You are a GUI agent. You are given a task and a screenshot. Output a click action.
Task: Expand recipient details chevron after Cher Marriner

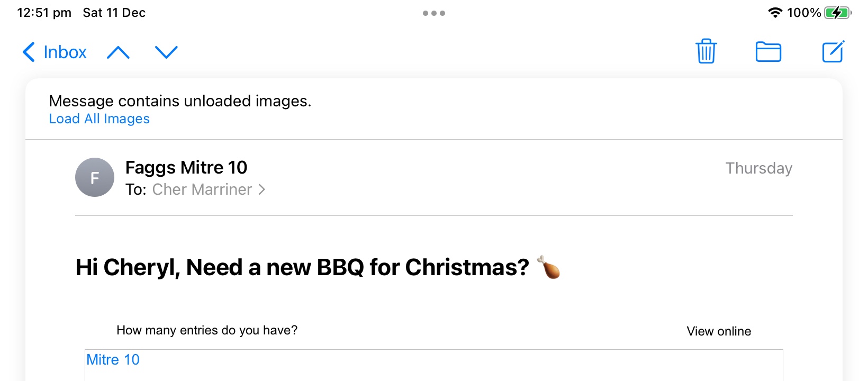tap(261, 189)
